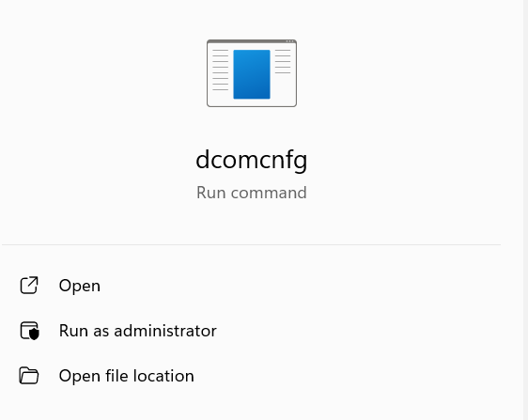Select Open file location
Image resolution: width=528 pixels, height=420 pixels.
pyautogui.click(x=126, y=376)
